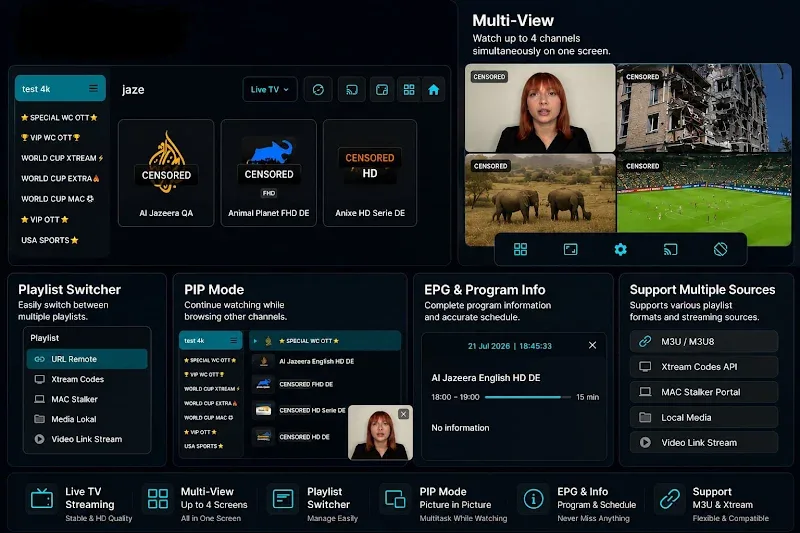Click the cast icon in multi-view bar
Viewport: 800px width, 533px height.
click(x=670, y=249)
